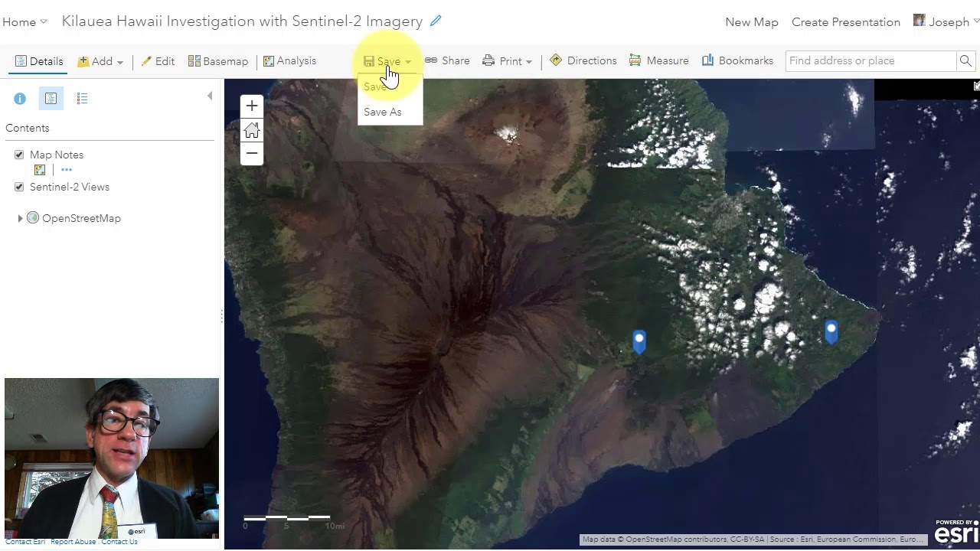The height and width of the screenshot is (551, 980).
Task: Click Create Presentation link
Action: 846,22
